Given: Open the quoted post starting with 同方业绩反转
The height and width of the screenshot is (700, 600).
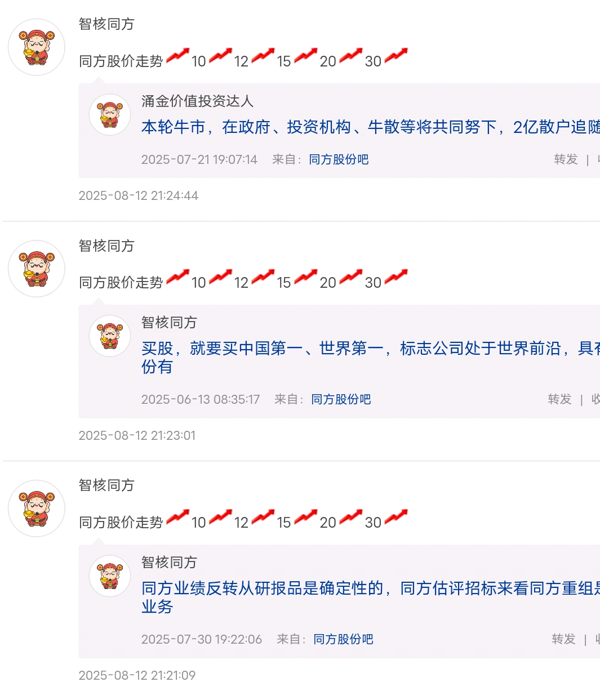Looking at the screenshot, I should pyautogui.click(x=370, y=598).
